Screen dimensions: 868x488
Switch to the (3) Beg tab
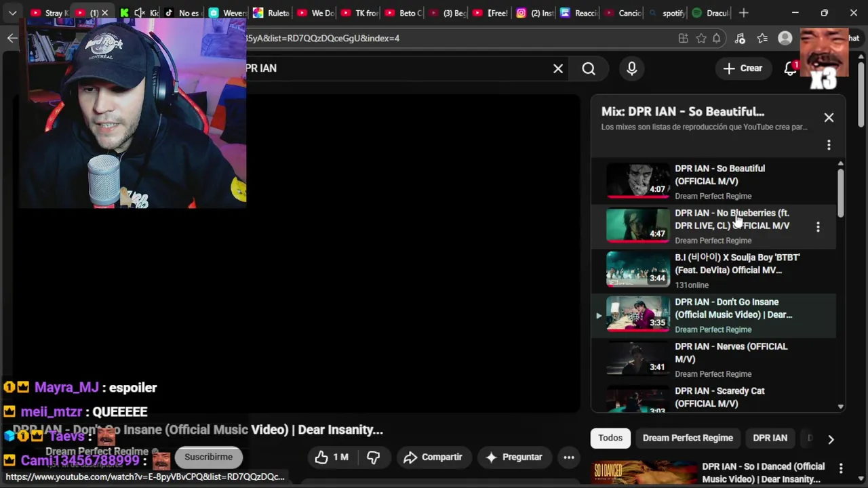[x=448, y=13]
